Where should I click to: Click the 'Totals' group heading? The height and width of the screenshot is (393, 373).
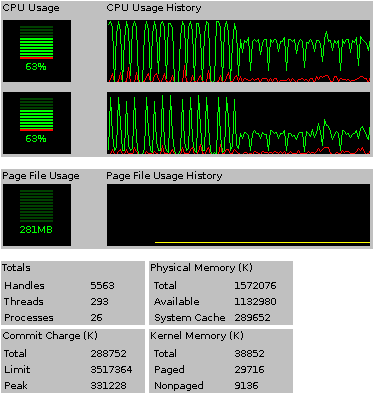[16, 268]
